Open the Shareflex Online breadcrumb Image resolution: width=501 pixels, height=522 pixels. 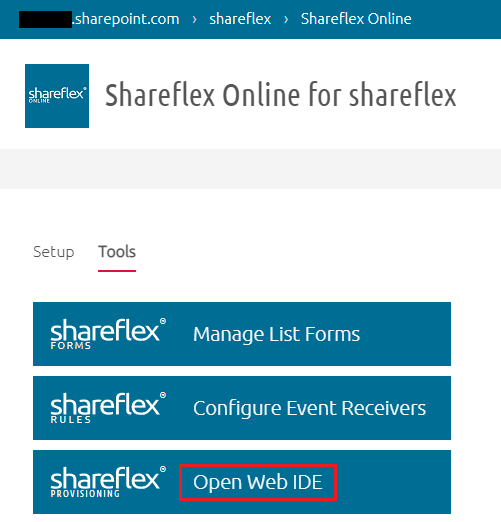click(356, 19)
